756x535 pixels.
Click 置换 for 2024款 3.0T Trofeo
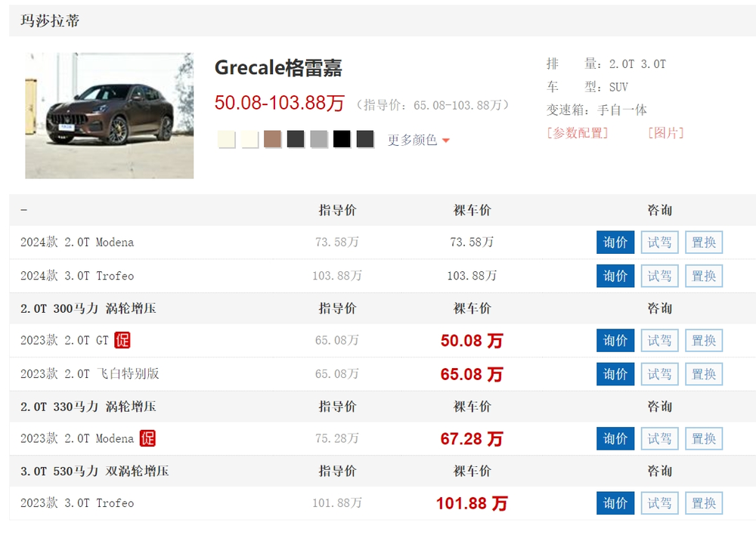point(704,276)
